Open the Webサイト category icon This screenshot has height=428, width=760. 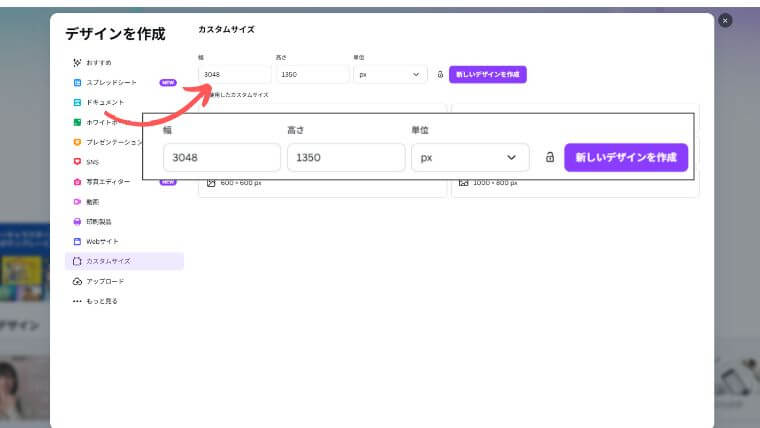tap(77, 241)
